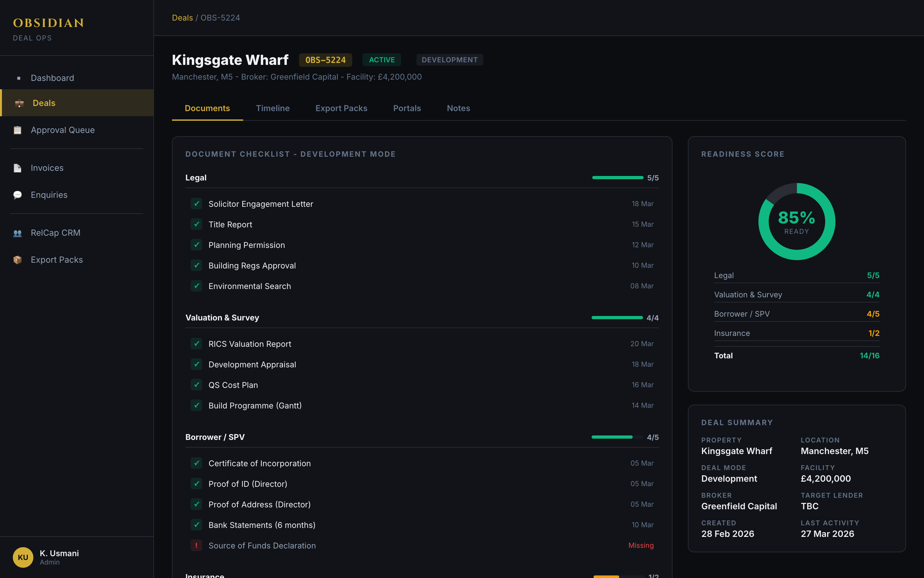The image size is (924, 578).
Task: Toggle the Solicitor Engagement Letter checkmark
Action: pyautogui.click(x=196, y=204)
